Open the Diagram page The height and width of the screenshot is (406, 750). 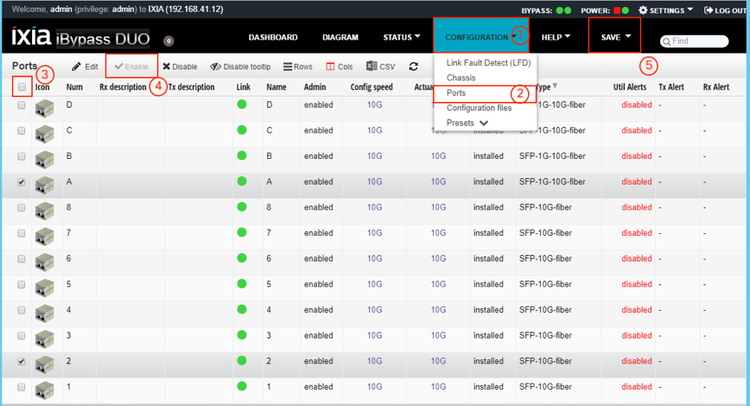point(340,37)
